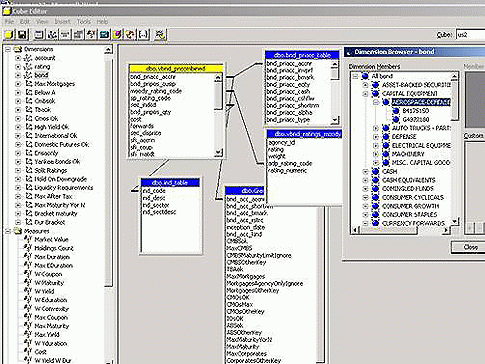This screenshot has width=485, height=364.
Task: Click the yellow-magenta cube toolbar icon
Action: 117,35
